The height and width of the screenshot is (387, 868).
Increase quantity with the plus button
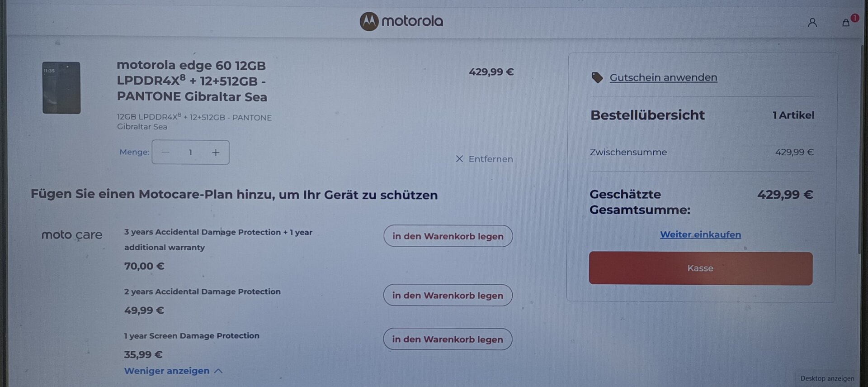tap(216, 153)
